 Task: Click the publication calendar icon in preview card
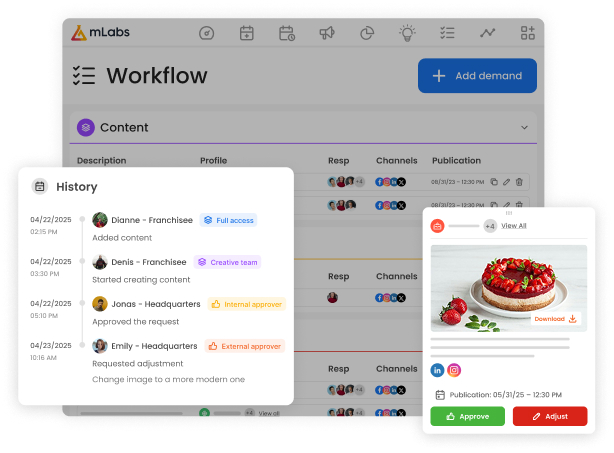(440, 395)
